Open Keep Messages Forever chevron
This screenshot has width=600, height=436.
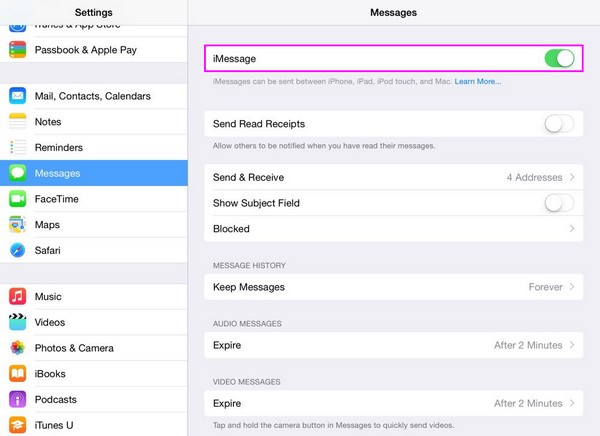pyautogui.click(x=572, y=287)
